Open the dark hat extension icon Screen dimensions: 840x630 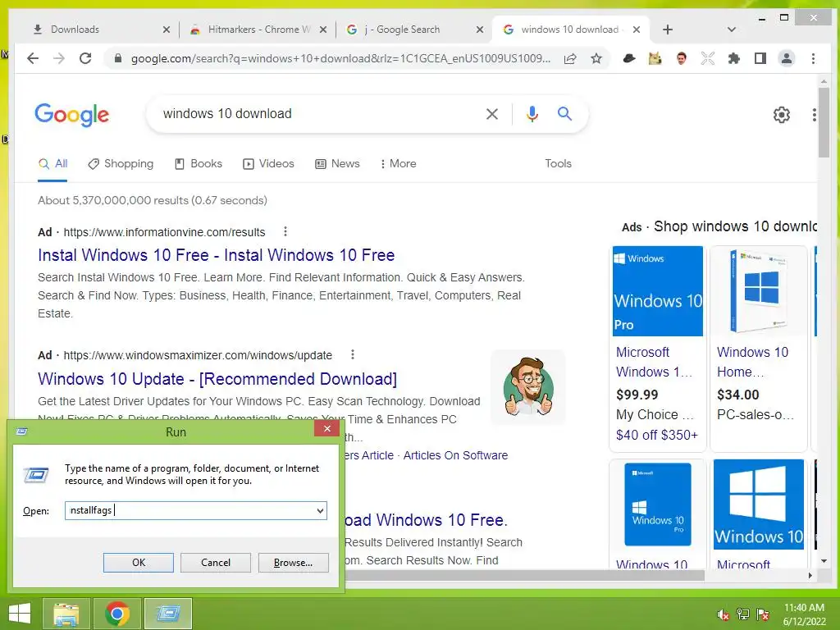629,58
